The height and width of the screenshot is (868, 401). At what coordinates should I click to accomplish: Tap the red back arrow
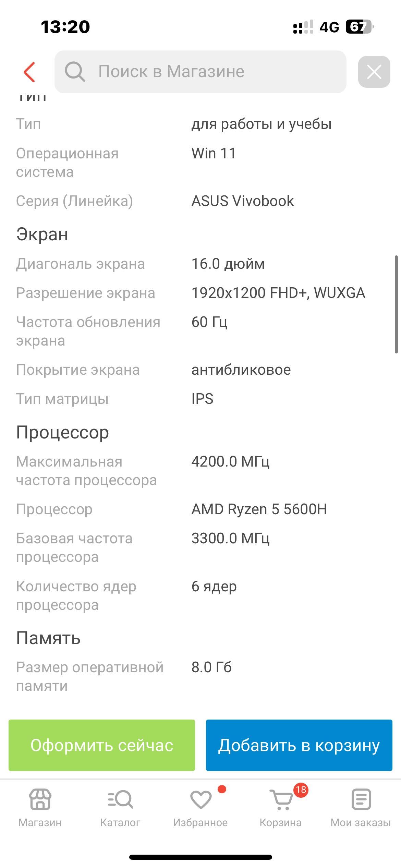[x=29, y=72]
